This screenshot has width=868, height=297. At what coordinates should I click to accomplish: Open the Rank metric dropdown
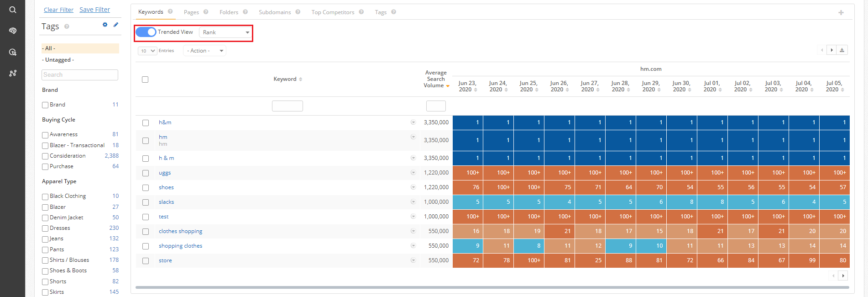click(226, 32)
